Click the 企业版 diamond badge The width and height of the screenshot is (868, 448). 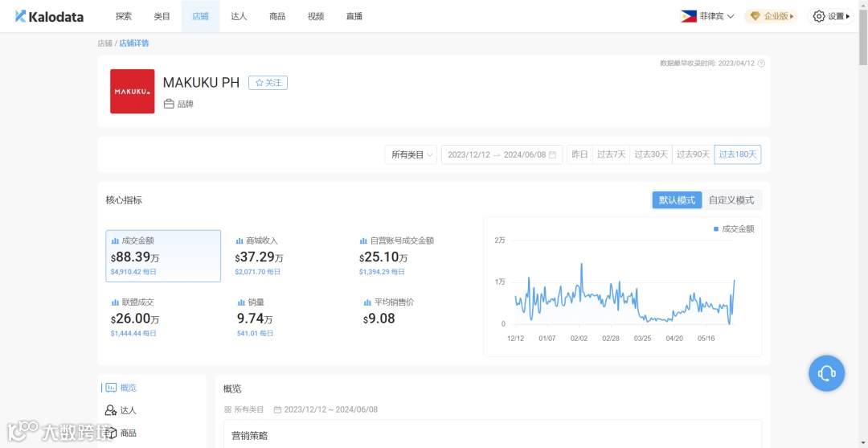772,16
